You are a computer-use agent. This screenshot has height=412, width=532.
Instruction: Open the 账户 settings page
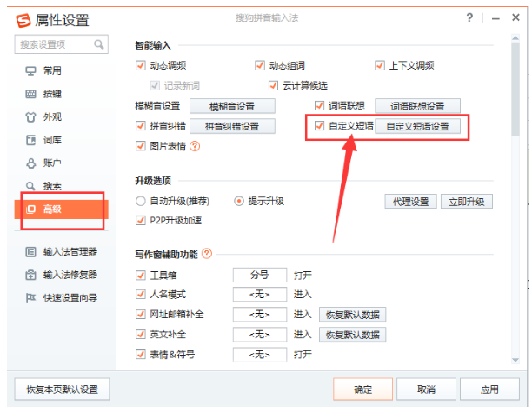click(61, 163)
